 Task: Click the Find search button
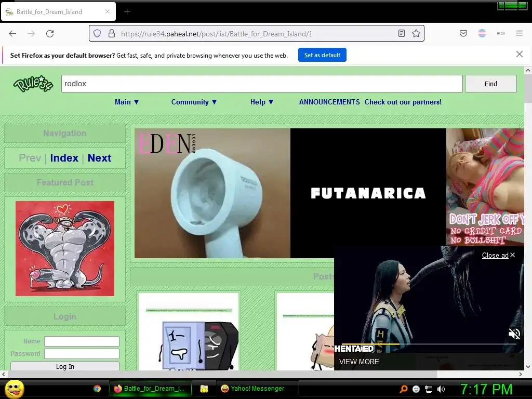pos(490,84)
